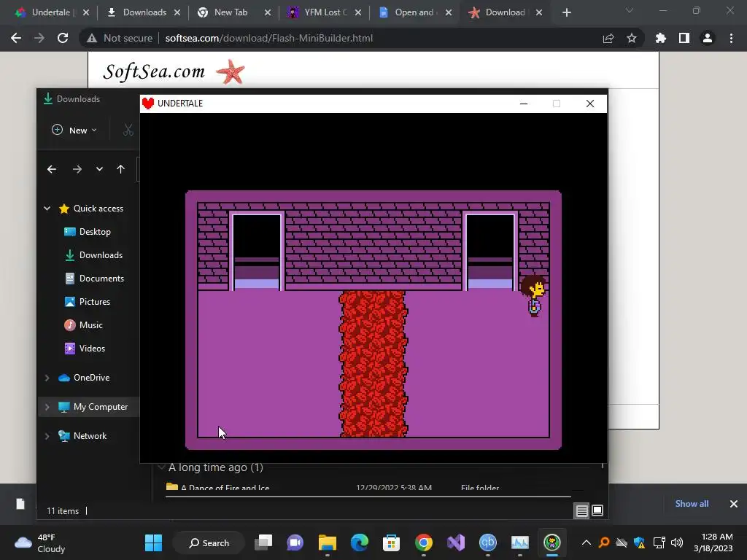Screen dimensions: 747x560
Task: Open the Chrome extensions puzzle icon
Action: point(661,38)
